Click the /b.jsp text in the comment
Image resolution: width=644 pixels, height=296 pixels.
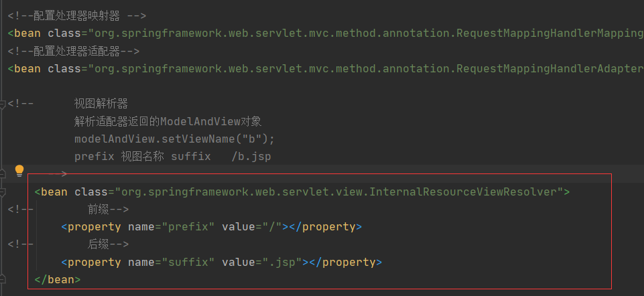[251, 157]
